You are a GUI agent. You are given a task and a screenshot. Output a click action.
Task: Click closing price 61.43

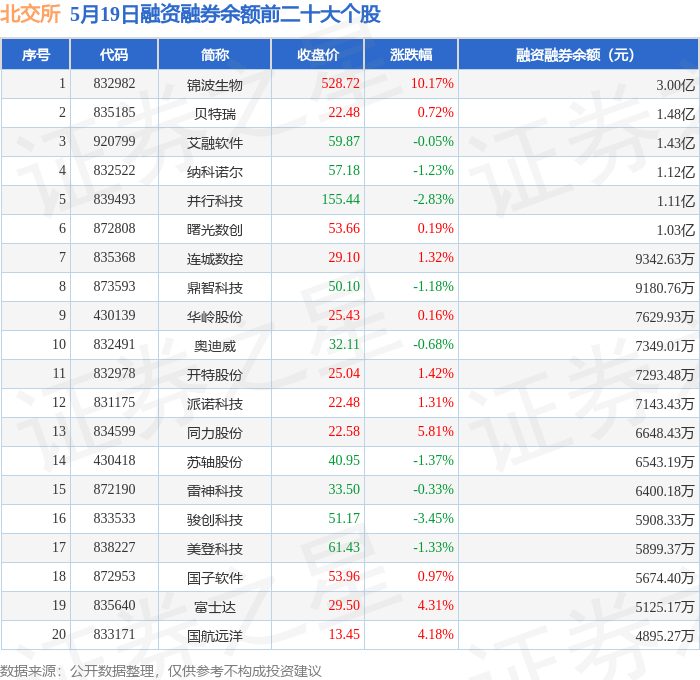coord(344,548)
